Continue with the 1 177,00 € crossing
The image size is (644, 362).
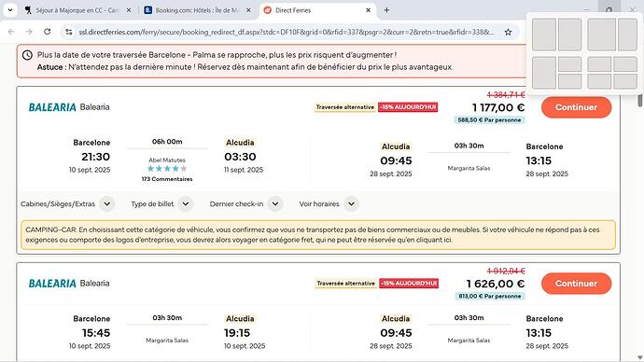pyautogui.click(x=576, y=107)
